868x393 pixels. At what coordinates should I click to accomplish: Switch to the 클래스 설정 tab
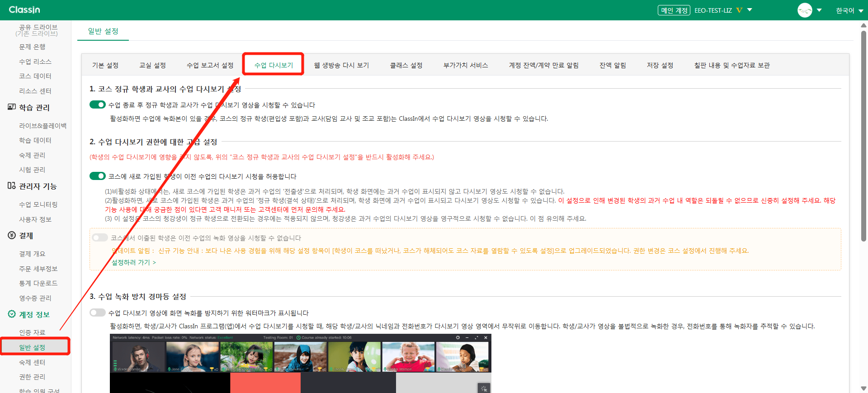(406, 65)
